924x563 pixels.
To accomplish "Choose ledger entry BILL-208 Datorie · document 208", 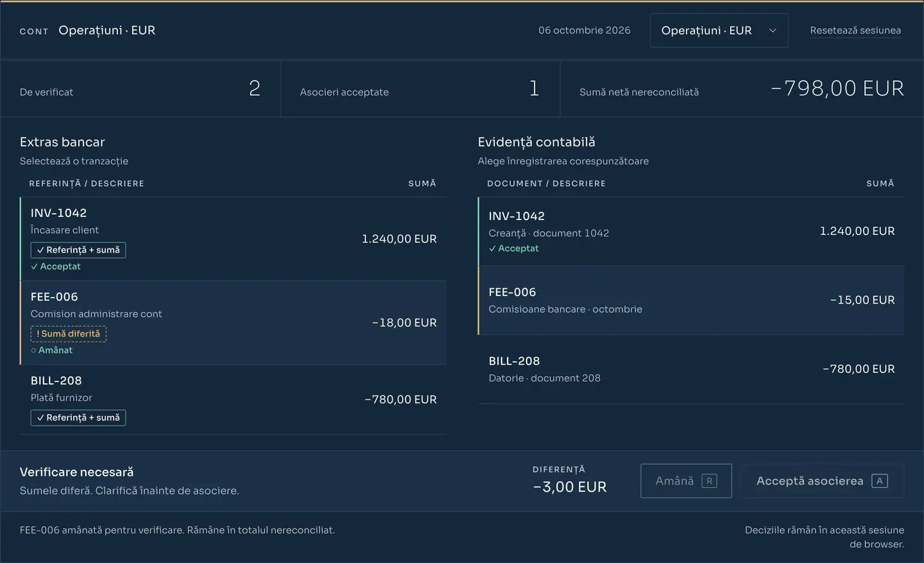I will [x=691, y=369].
